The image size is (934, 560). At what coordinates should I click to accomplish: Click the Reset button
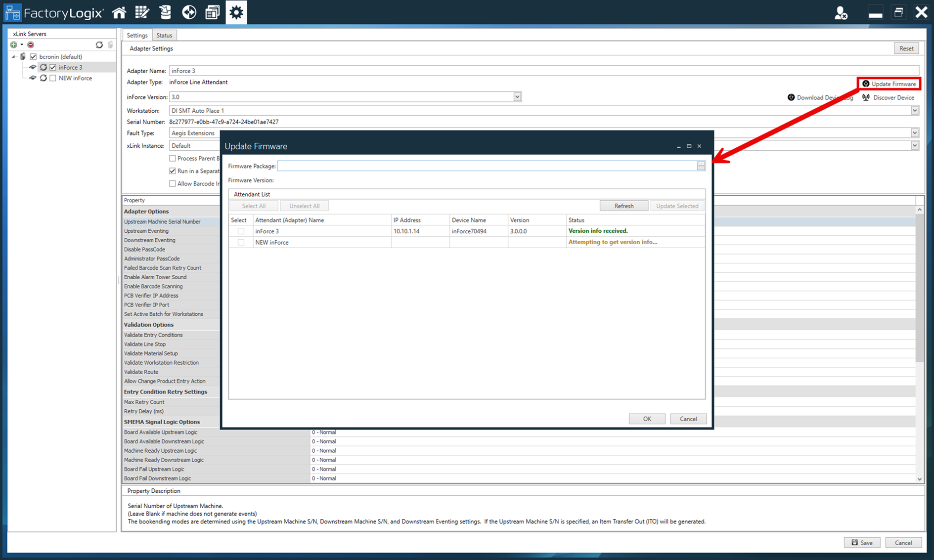click(906, 48)
